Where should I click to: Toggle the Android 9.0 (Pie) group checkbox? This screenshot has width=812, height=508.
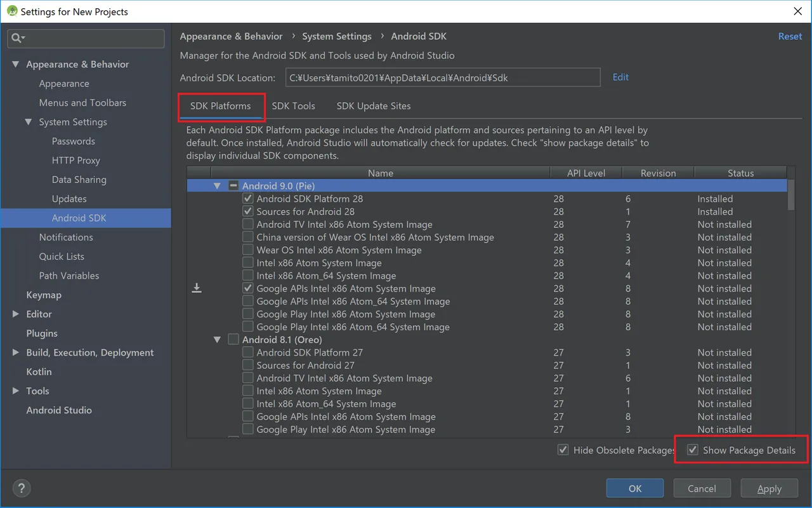(233, 186)
